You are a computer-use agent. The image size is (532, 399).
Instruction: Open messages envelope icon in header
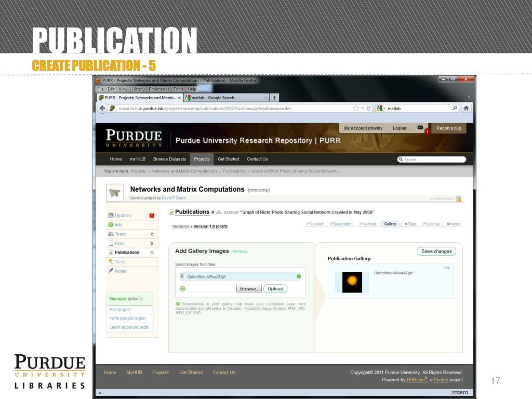[420, 128]
